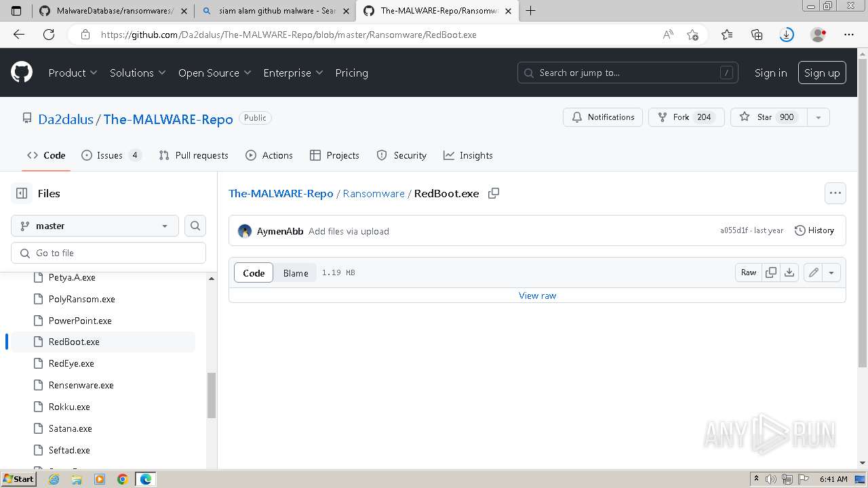The image size is (868, 488).
Task: Open more edit options dropdown arrow
Action: (x=831, y=272)
